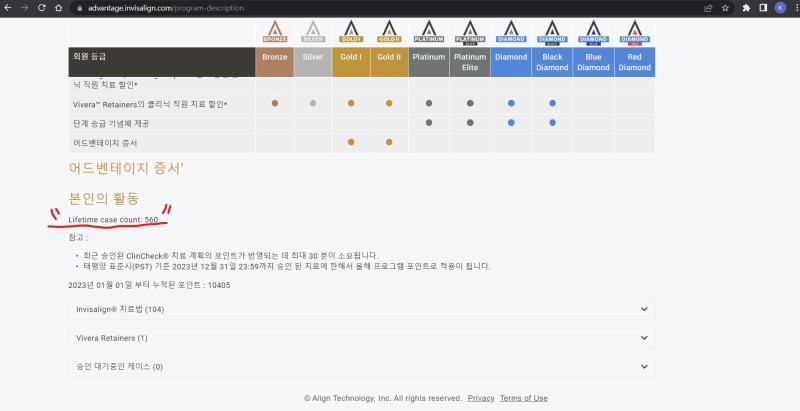
Task: Click the Gold II column header
Action: coord(389,62)
